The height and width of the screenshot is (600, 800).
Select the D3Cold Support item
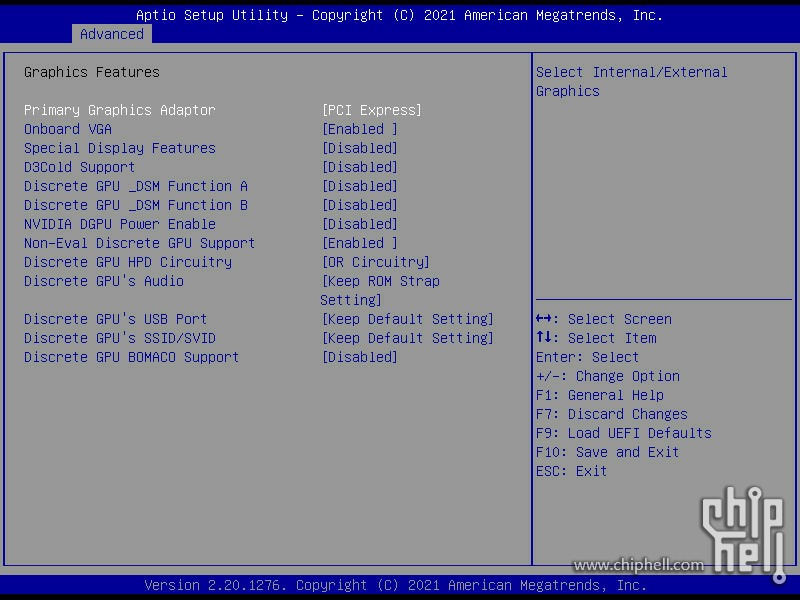(x=80, y=167)
